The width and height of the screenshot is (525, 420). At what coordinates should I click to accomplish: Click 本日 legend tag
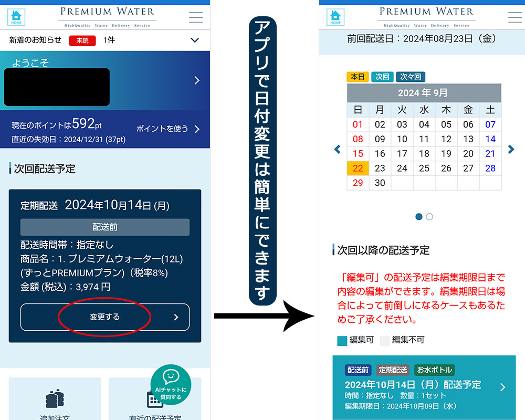(358, 77)
